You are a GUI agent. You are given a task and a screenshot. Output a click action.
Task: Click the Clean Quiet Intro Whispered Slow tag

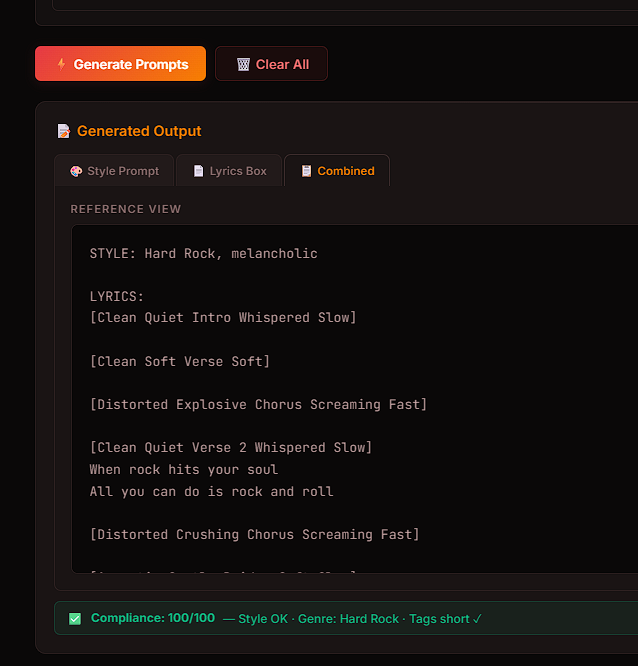(x=223, y=318)
